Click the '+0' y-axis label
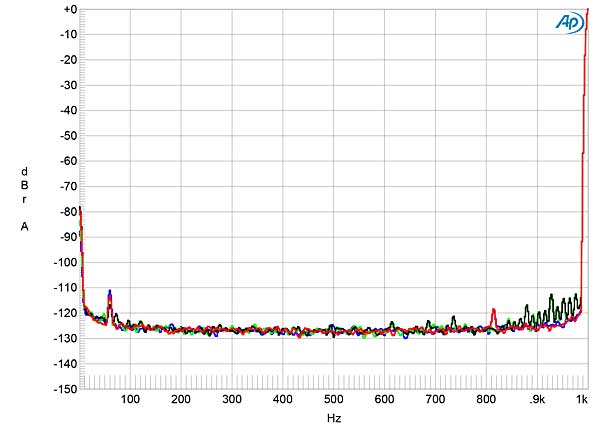This screenshot has width=600, height=431. pyautogui.click(x=70, y=10)
